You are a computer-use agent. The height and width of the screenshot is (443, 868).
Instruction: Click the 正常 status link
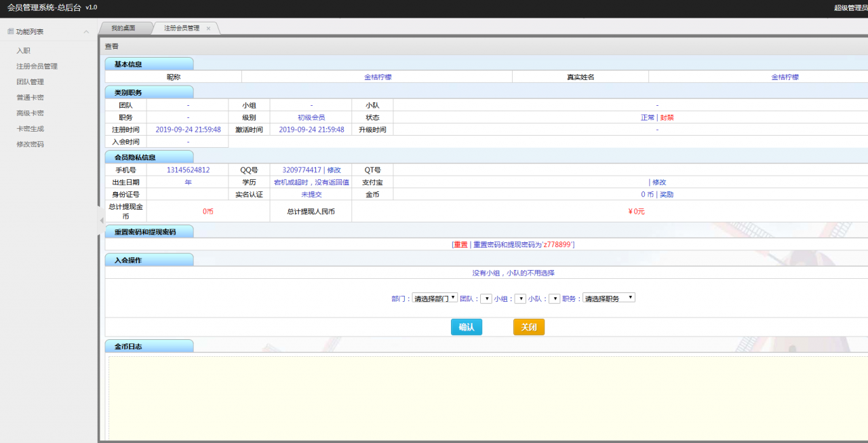(648, 117)
